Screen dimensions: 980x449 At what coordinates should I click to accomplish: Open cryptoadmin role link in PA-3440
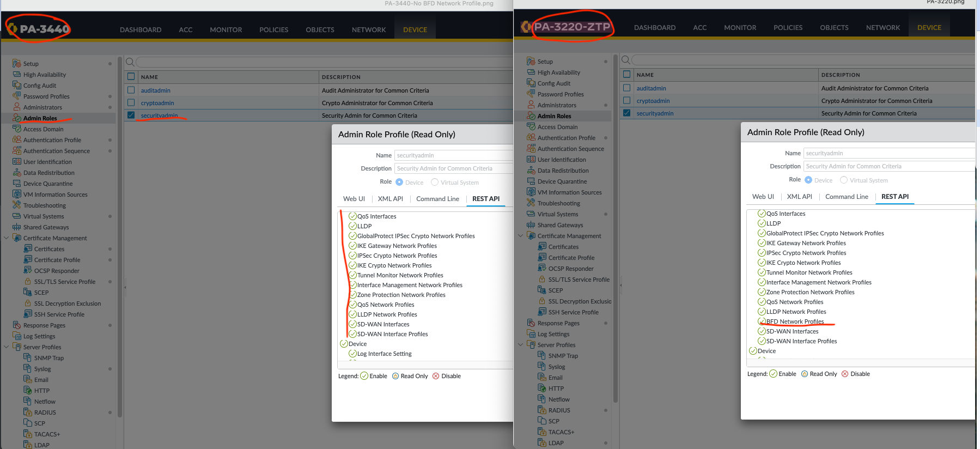(157, 103)
